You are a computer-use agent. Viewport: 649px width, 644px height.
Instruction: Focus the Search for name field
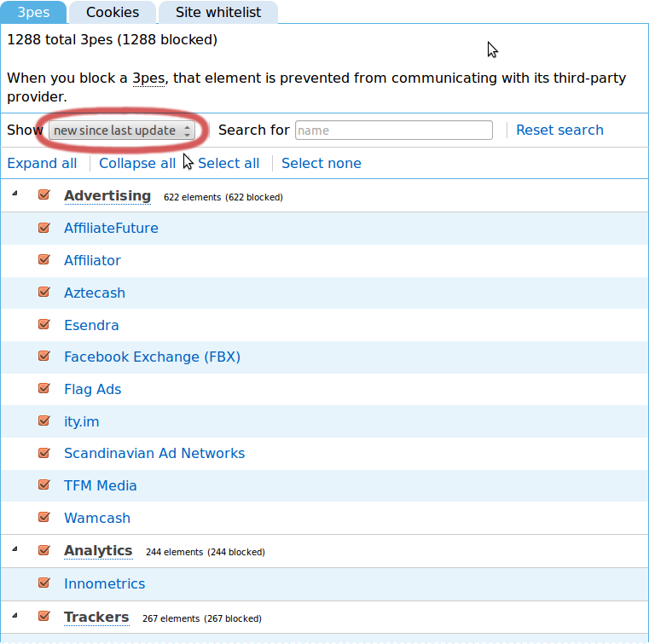pos(393,131)
